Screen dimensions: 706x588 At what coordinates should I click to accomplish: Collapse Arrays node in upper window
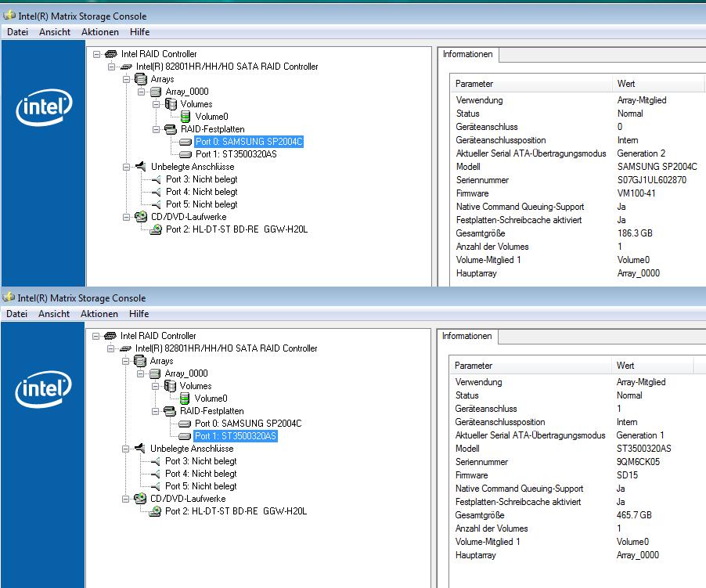pyautogui.click(x=127, y=79)
